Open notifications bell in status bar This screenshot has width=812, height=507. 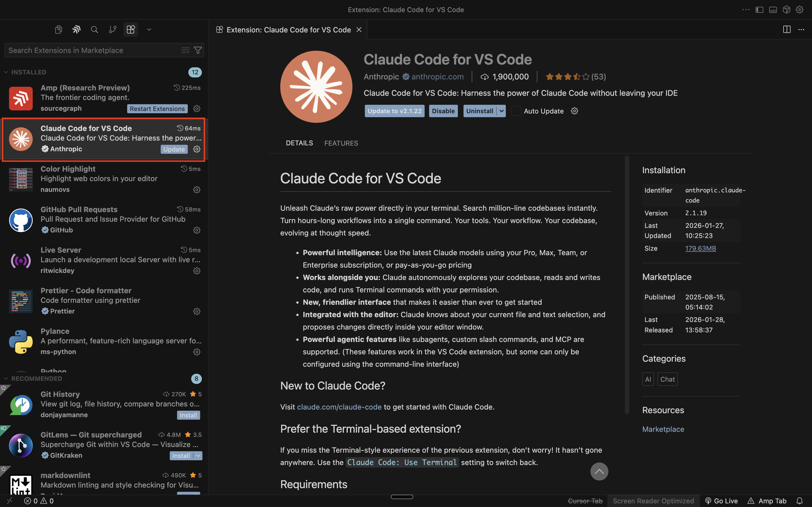tap(800, 501)
